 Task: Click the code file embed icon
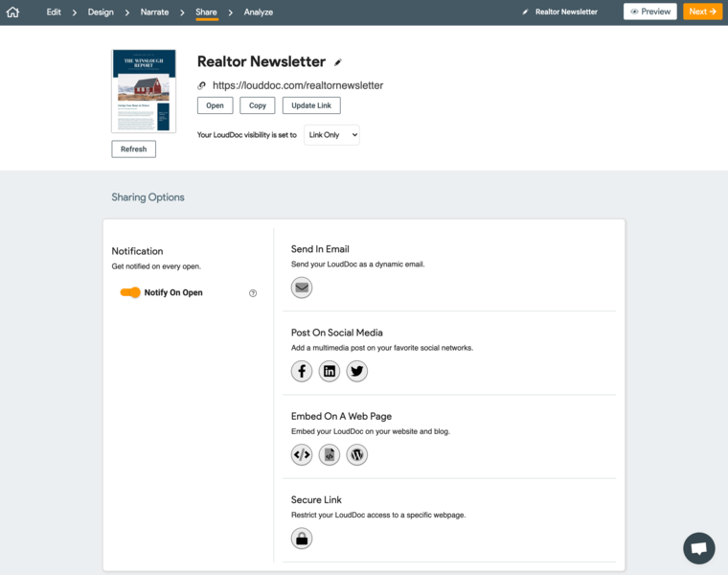[x=330, y=454]
